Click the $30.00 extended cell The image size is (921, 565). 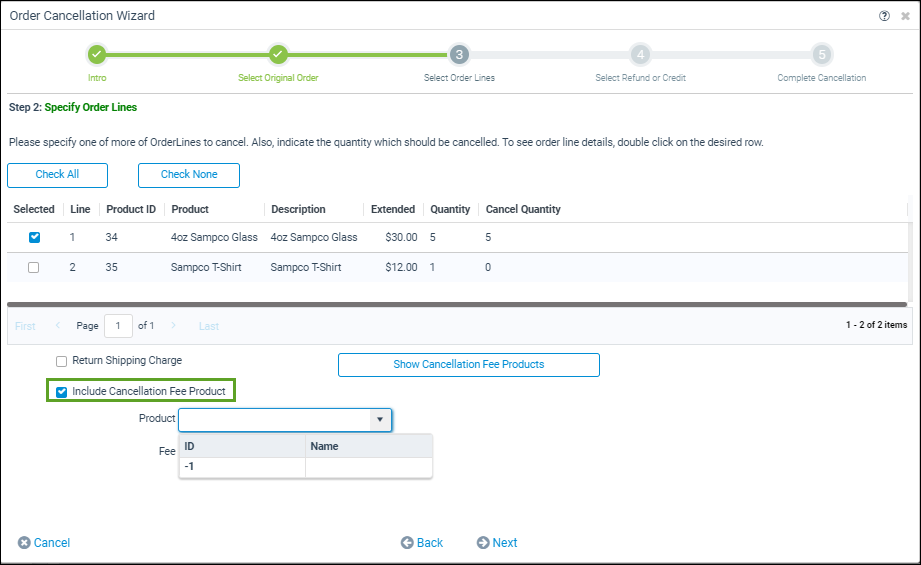pos(401,237)
